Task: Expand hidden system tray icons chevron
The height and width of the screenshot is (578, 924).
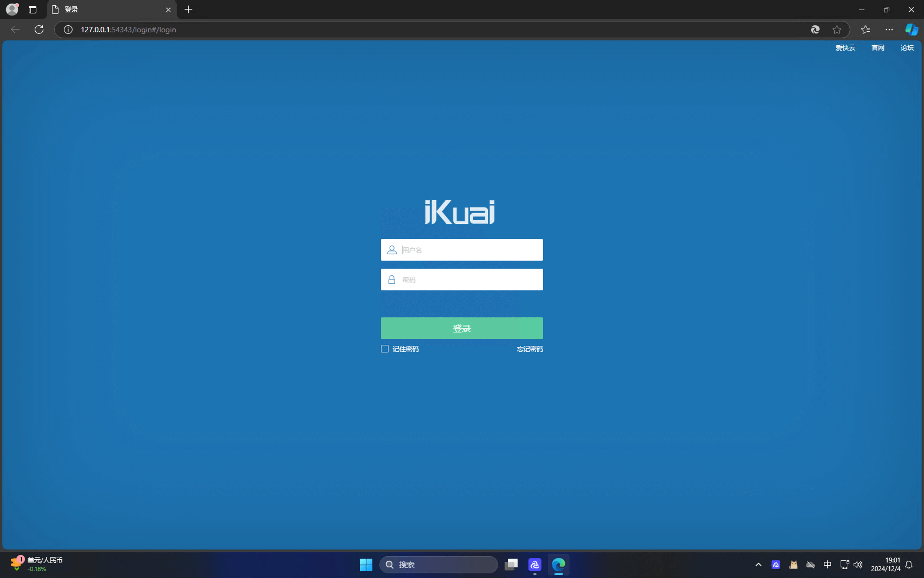Action: (758, 564)
